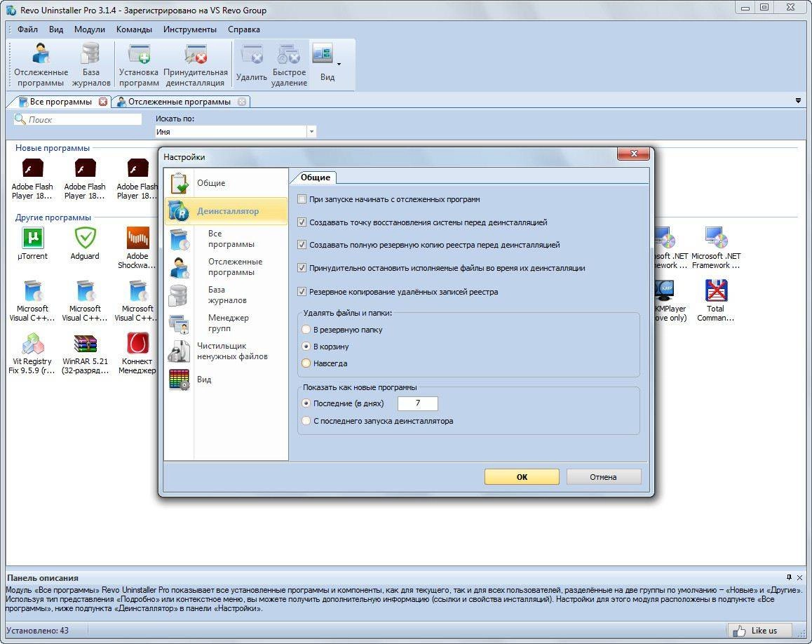812x644 pixels.
Task: Open the Команды menu
Action: (134, 29)
